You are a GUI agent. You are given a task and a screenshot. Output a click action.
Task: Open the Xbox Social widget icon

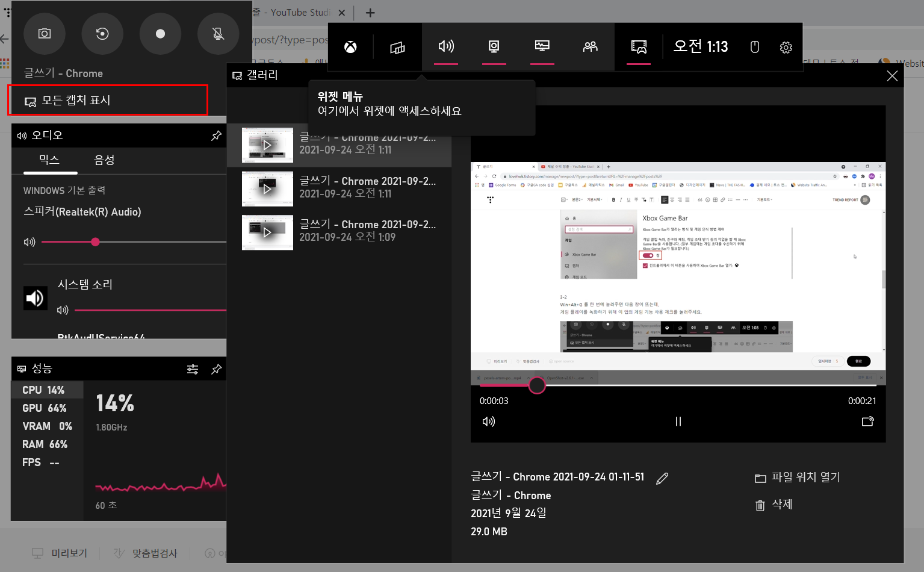coord(591,47)
